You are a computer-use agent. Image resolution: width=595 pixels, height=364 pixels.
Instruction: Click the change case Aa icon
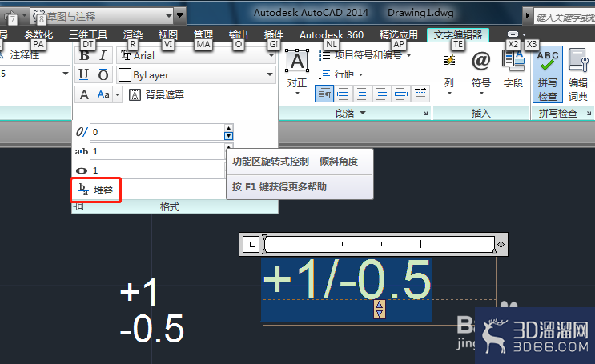(x=103, y=94)
